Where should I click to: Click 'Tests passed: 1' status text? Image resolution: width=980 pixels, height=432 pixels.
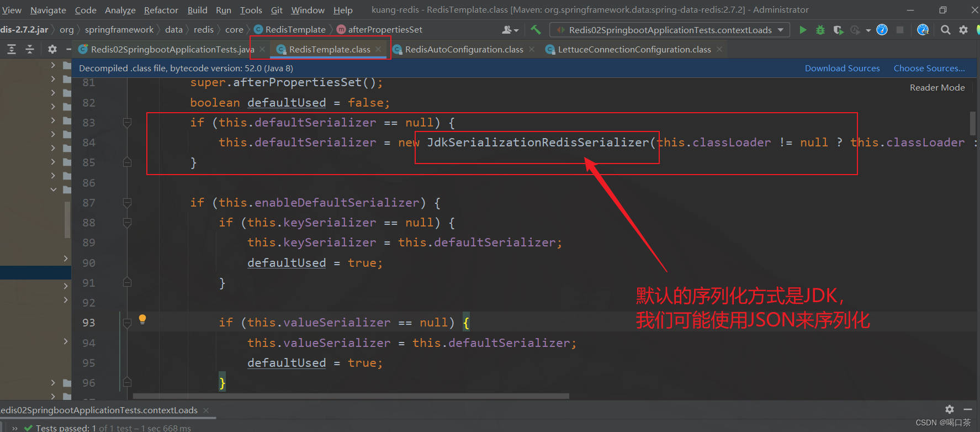click(66, 428)
